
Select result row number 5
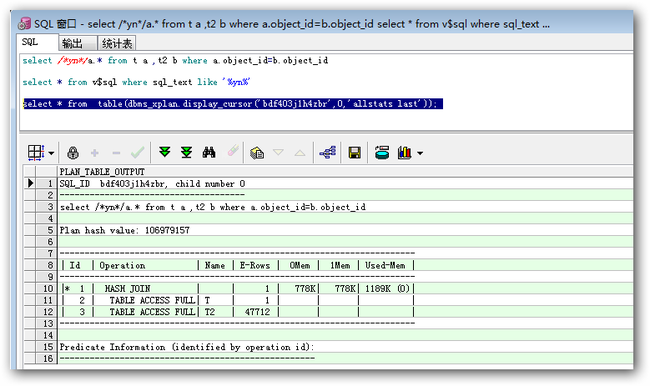click(46, 230)
